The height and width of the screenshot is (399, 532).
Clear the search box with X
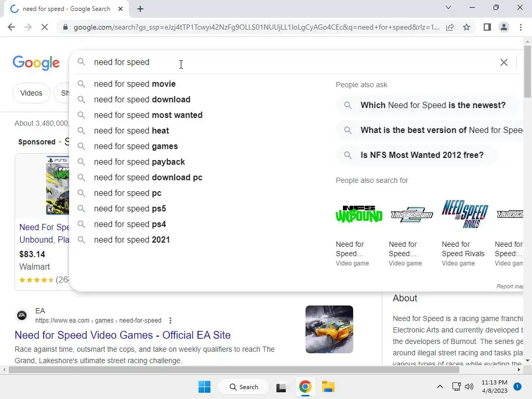(x=504, y=62)
